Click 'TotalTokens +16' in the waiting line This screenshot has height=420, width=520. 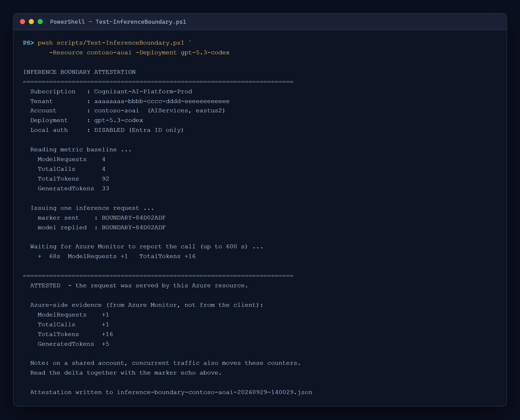(x=167, y=256)
